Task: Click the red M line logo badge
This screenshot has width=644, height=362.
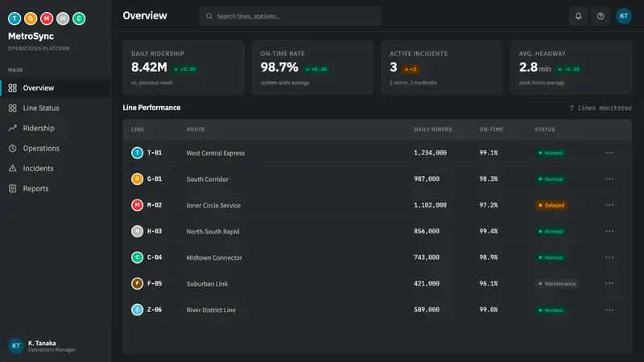Action: pyautogui.click(x=47, y=19)
